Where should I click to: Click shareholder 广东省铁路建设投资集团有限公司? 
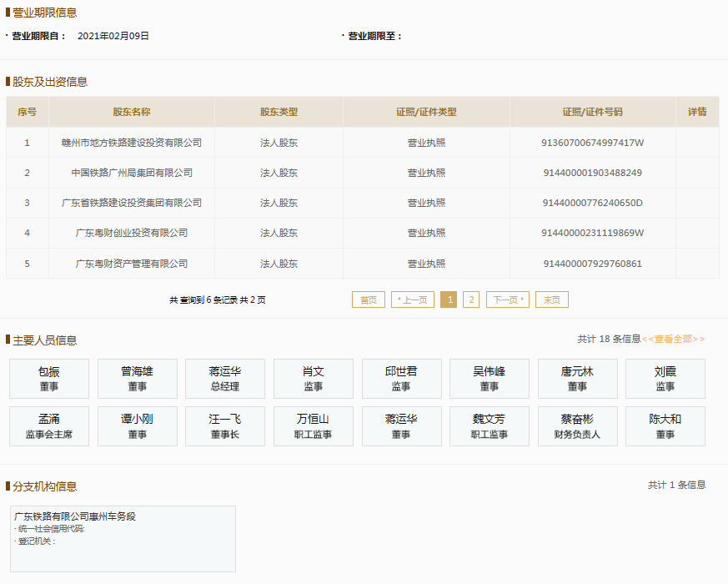click(x=132, y=203)
